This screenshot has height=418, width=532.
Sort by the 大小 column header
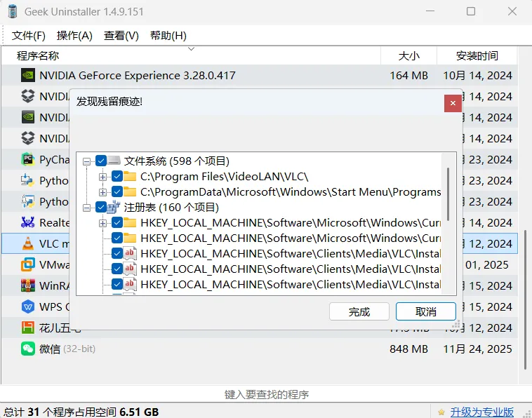(x=409, y=55)
